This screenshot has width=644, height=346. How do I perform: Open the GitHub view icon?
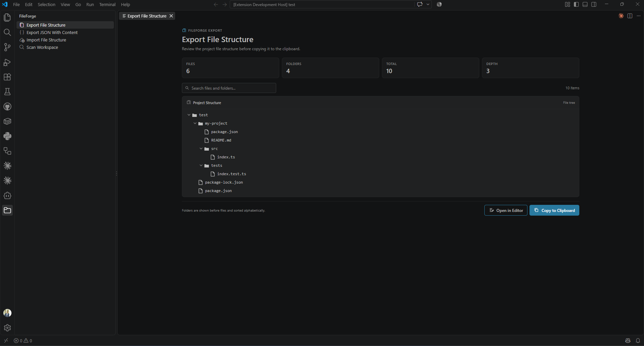tap(7, 107)
